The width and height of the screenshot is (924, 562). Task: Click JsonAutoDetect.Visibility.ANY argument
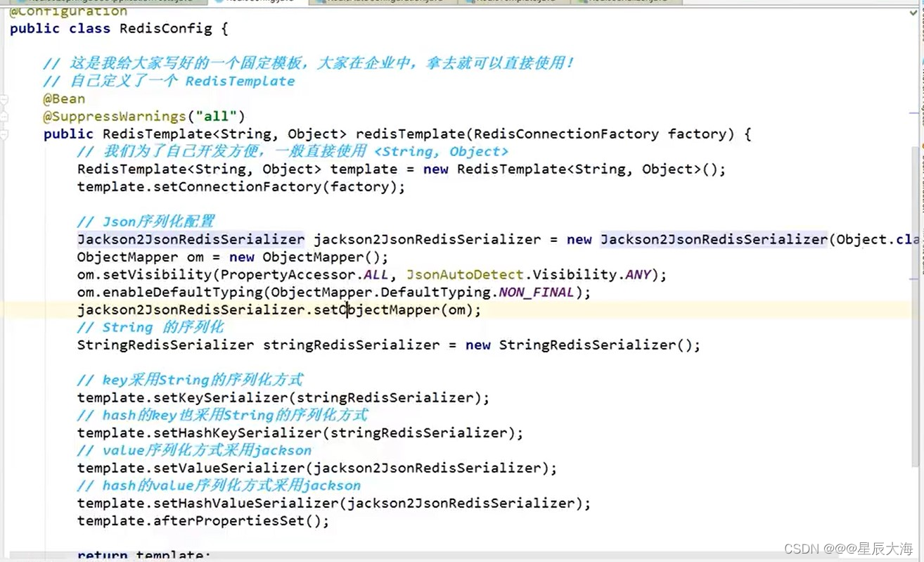pos(529,275)
